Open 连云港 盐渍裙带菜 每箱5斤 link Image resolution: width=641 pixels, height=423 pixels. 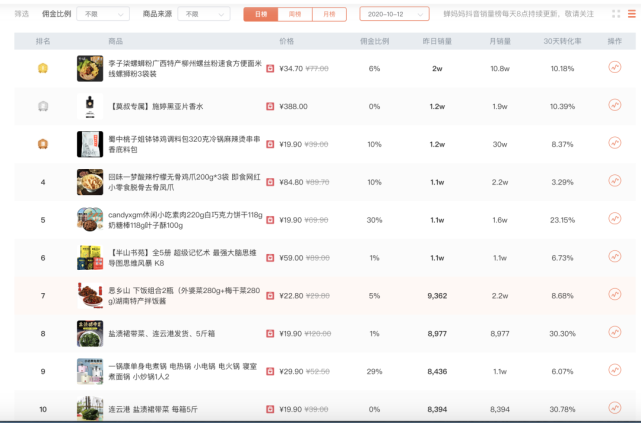pos(153,409)
